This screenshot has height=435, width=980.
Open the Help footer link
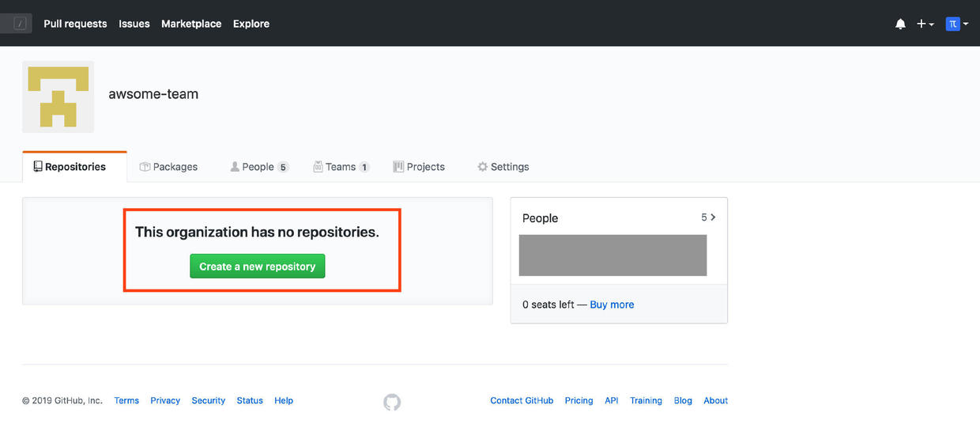pos(284,401)
